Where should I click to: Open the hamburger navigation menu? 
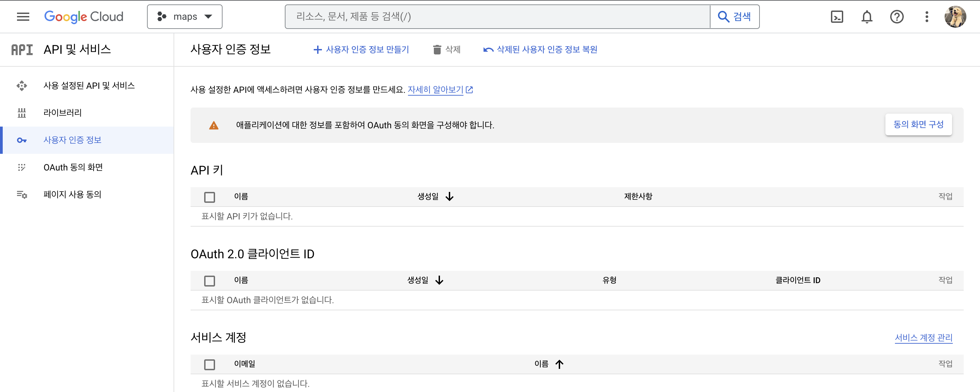[23, 17]
